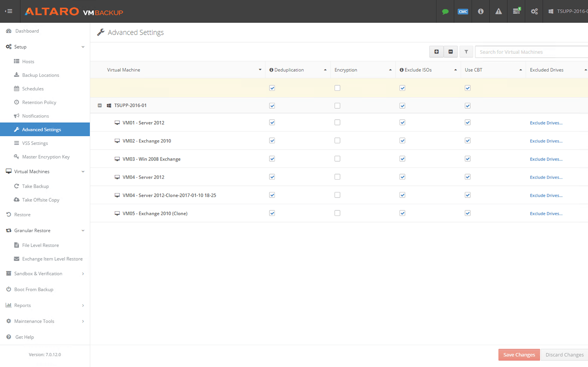
Task: Click the filter funnel icon
Action: coord(466,52)
